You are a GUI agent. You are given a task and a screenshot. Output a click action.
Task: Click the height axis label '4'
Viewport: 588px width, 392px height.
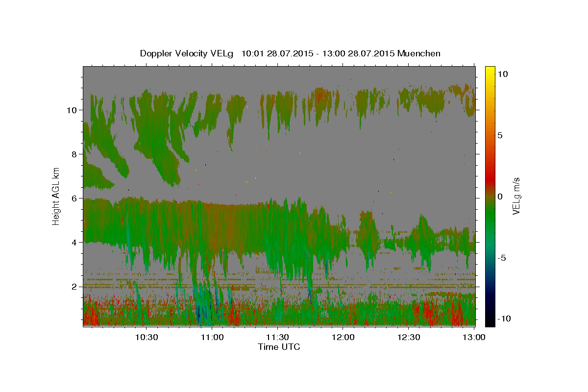coord(75,243)
